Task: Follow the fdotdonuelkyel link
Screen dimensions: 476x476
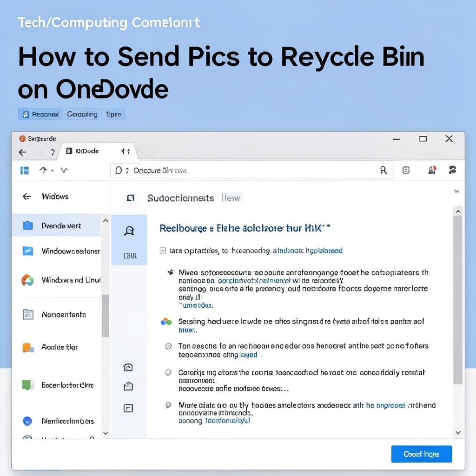Action: tap(228, 421)
